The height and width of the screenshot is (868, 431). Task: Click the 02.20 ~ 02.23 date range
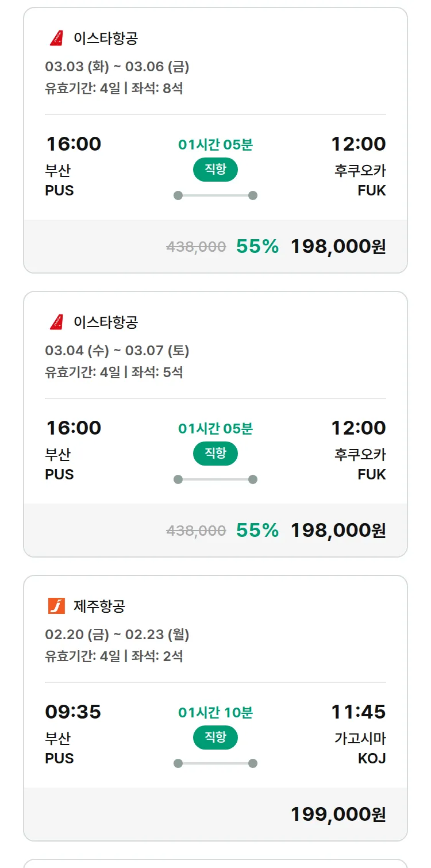coord(117,635)
